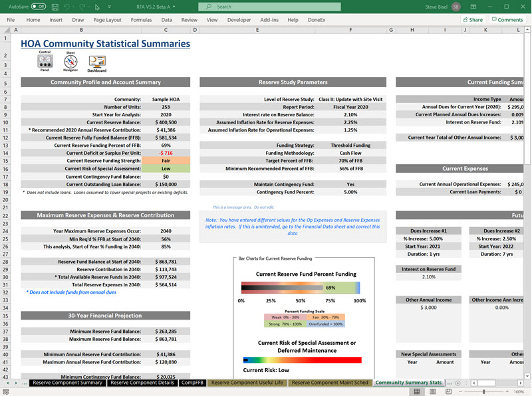Toggle the AutoSave switch
This screenshot has width=532, height=396.
point(38,6)
